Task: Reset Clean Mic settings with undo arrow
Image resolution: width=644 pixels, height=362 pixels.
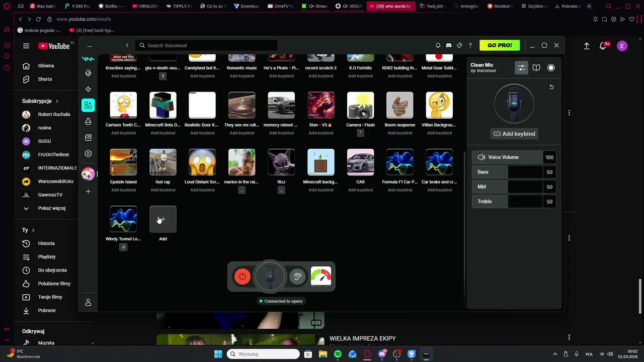Action: point(551,87)
